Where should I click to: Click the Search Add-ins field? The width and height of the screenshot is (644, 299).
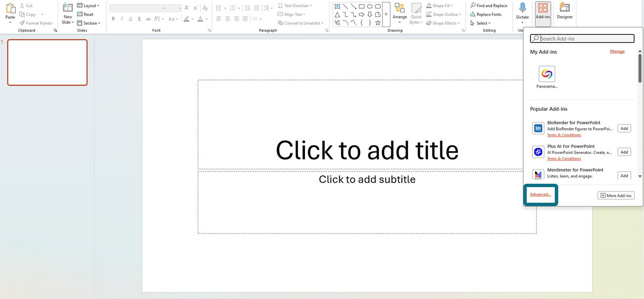582,39
